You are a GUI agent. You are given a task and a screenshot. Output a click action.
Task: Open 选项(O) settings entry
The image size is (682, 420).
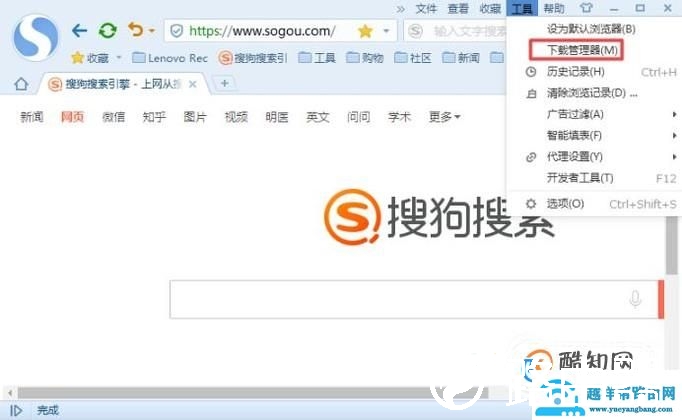(x=594, y=204)
